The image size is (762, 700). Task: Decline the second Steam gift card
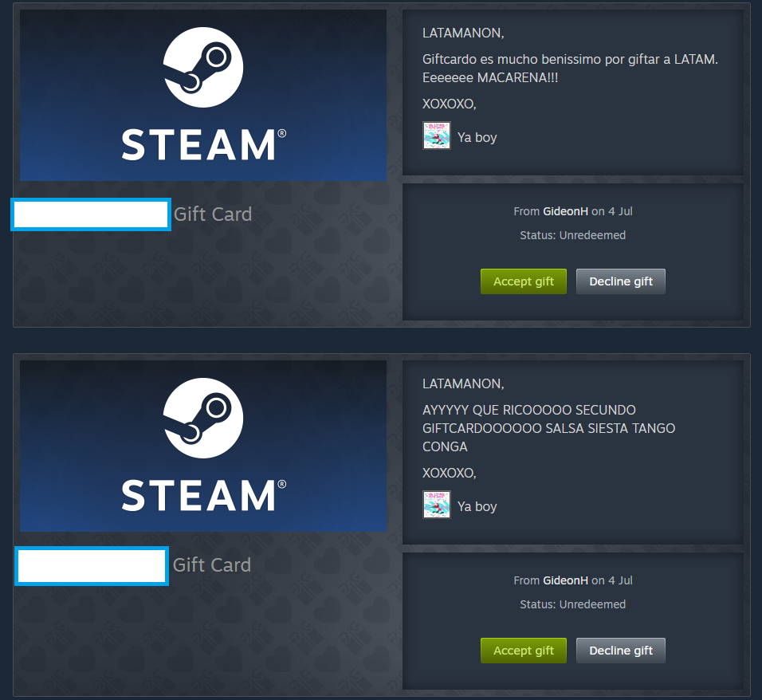click(621, 651)
